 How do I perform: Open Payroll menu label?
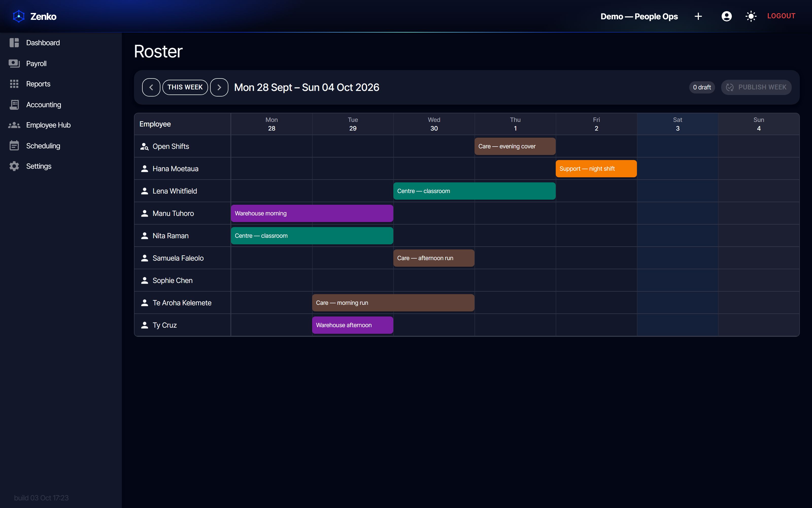(x=36, y=63)
